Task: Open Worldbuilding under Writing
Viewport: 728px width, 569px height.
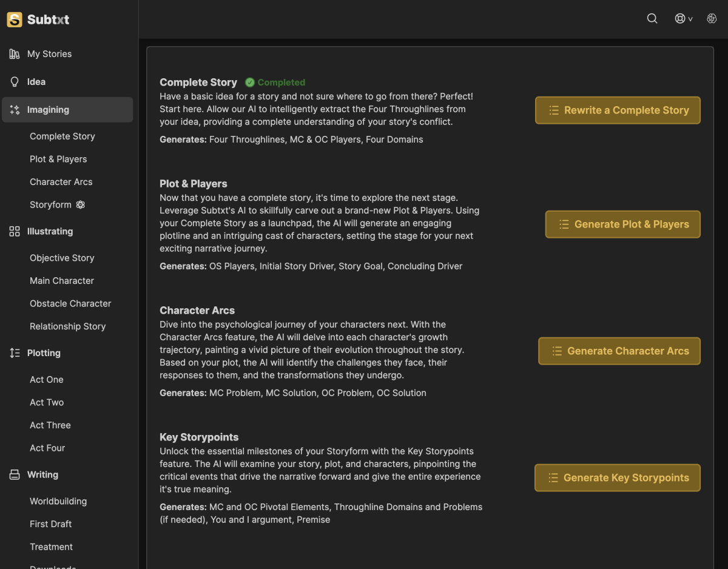Action: pos(58,501)
